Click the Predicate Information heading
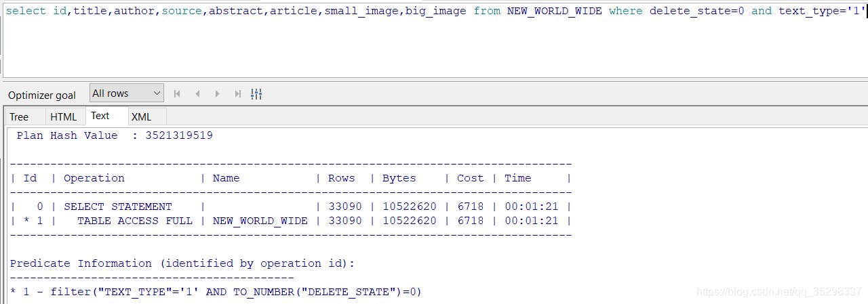 coord(182,263)
